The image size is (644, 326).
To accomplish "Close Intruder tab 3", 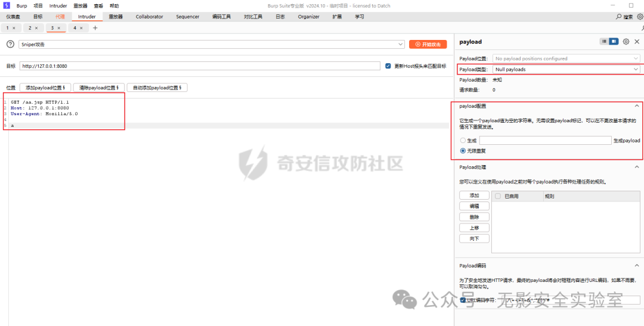I will click(x=58, y=28).
